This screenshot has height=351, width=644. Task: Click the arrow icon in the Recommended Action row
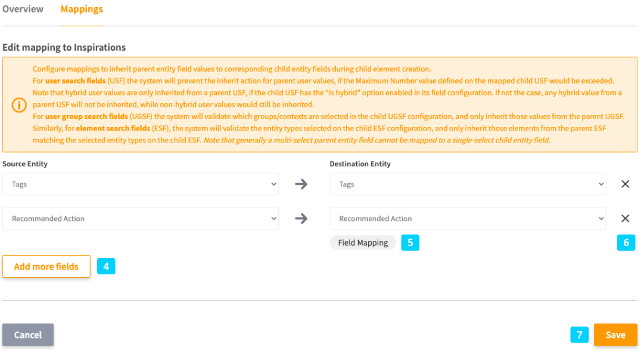(x=301, y=219)
